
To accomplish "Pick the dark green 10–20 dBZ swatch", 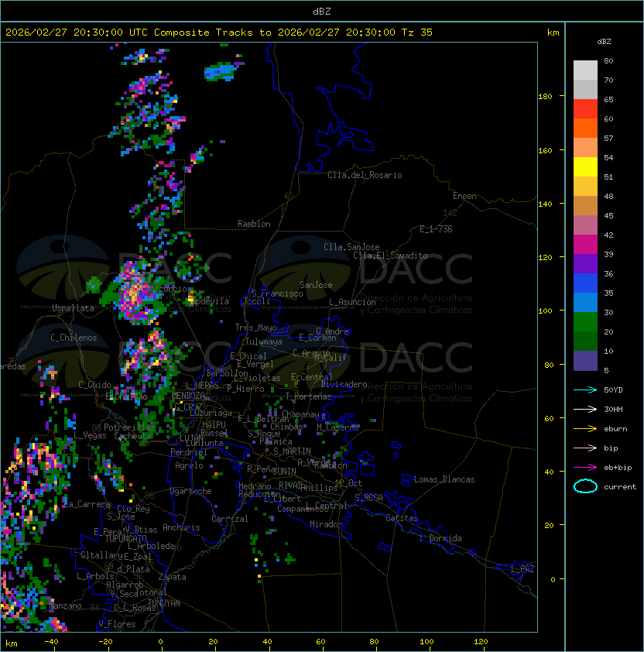I will [585, 341].
